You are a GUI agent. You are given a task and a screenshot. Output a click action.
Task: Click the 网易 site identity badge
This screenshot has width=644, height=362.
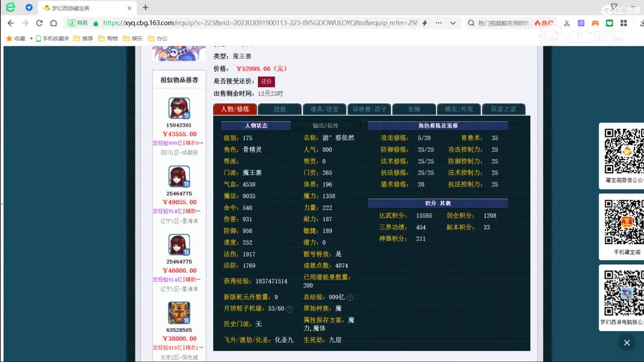tap(78, 23)
